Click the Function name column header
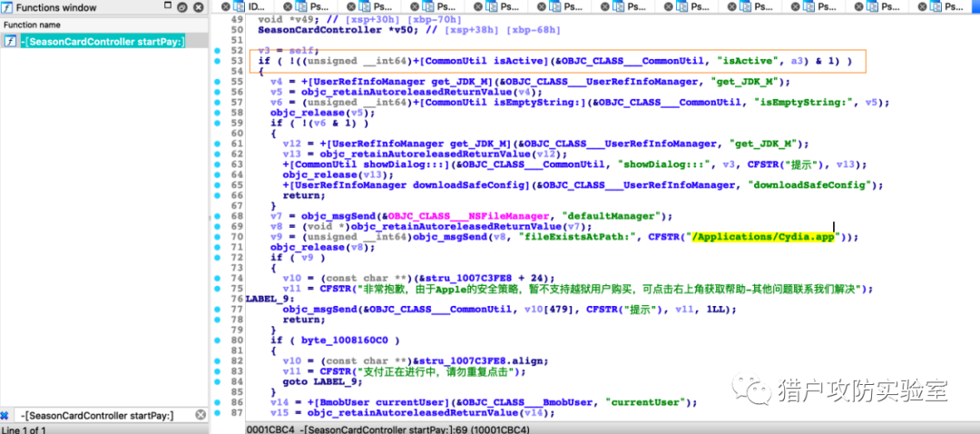Viewport: 980px width, 434px height. click(33, 25)
